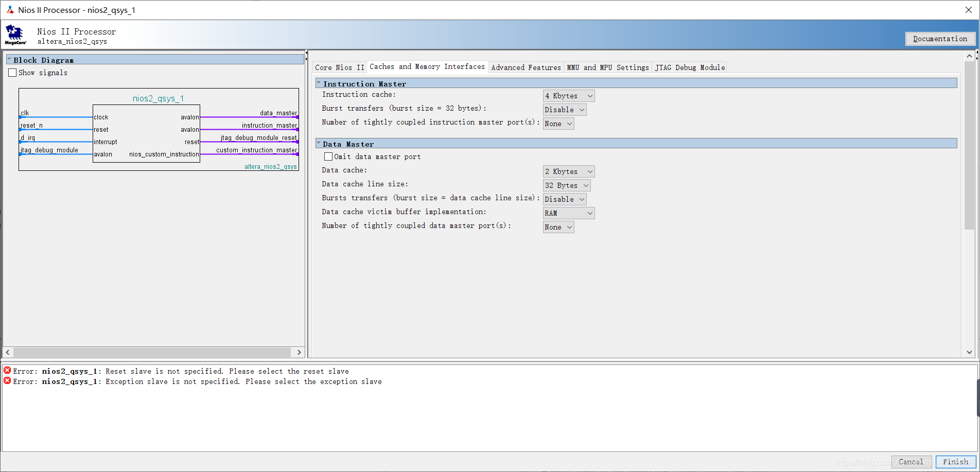
Task: Close the Nios II Processor window
Action: [x=968, y=10]
